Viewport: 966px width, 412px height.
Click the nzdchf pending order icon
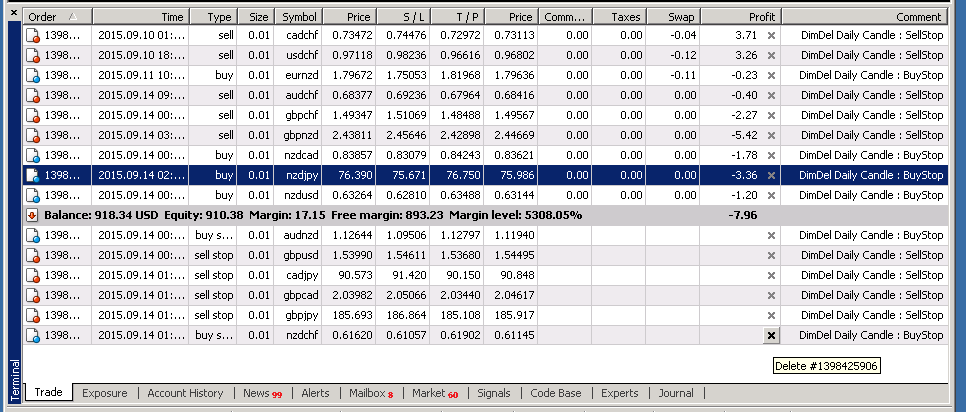pyautogui.click(x=33, y=336)
